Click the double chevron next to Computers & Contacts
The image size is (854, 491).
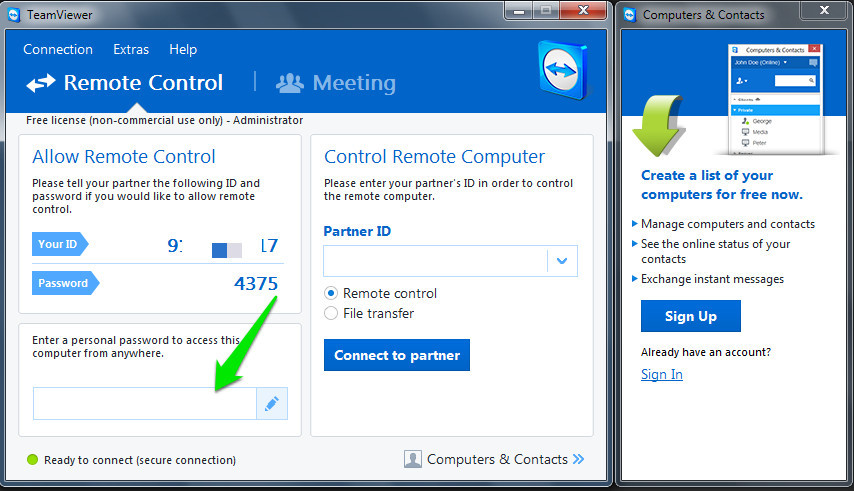pos(578,459)
